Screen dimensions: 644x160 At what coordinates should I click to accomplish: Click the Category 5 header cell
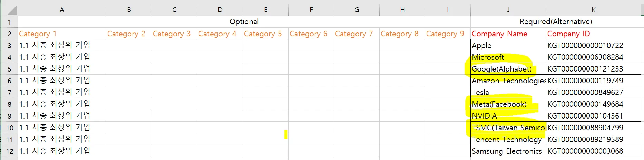coord(265,34)
